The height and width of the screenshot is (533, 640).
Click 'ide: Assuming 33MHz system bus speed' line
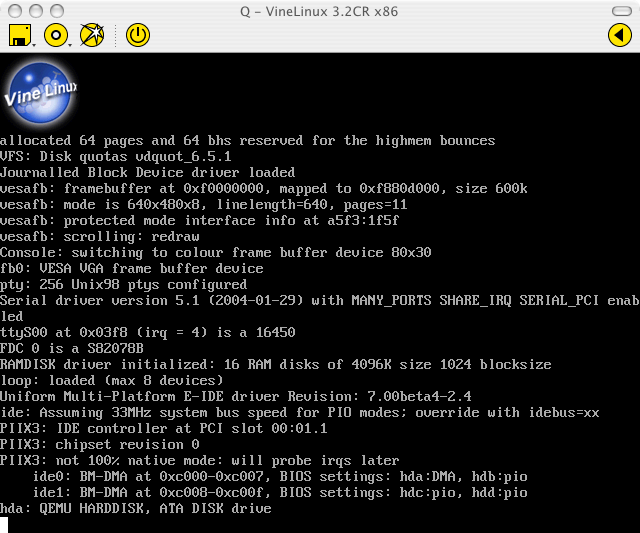click(x=300, y=412)
